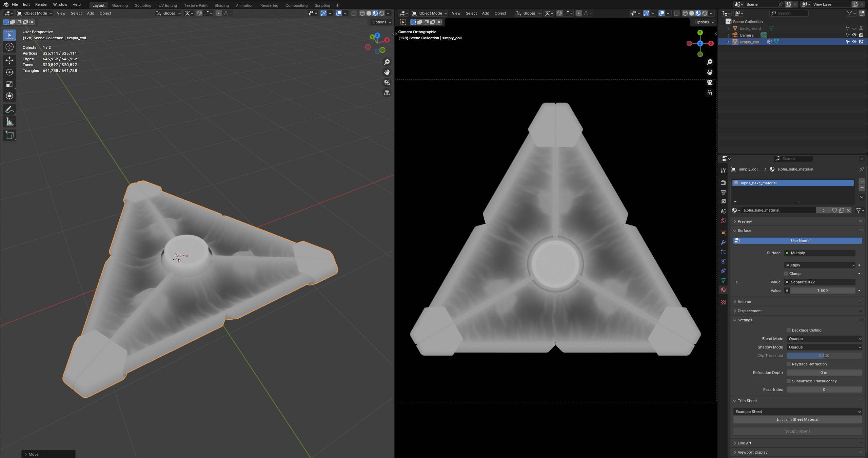This screenshot has height=458, width=868.
Task: Click Init Trim Sheet Material
Action: pyautogui.click(x=797, y=419)
